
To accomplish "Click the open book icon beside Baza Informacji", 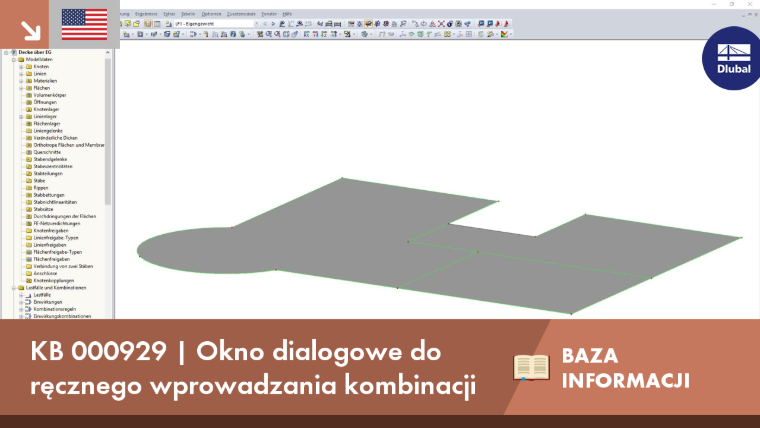I will tap(531, 367).
